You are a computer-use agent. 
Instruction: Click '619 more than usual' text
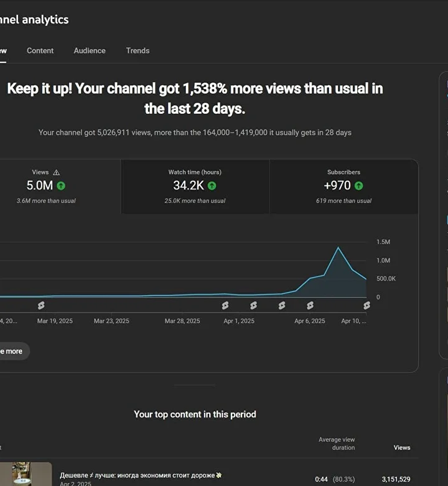coord(343,201)
